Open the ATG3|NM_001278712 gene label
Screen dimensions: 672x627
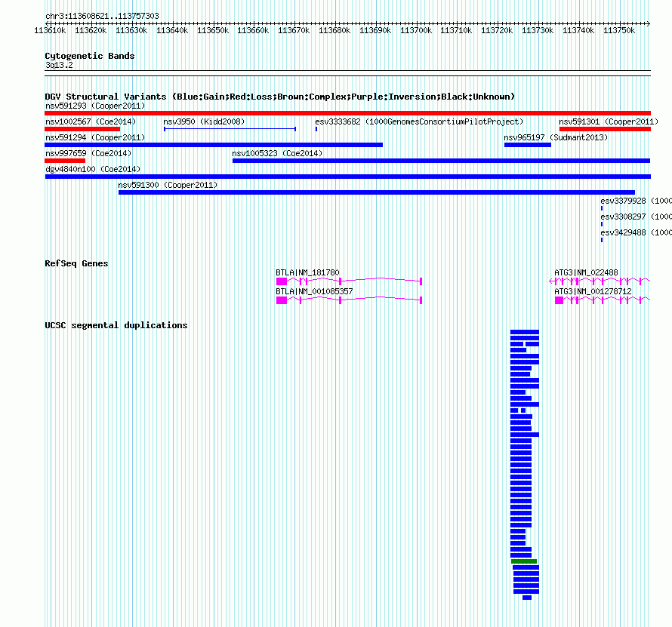pyautogui.click(x=593, y=291)
